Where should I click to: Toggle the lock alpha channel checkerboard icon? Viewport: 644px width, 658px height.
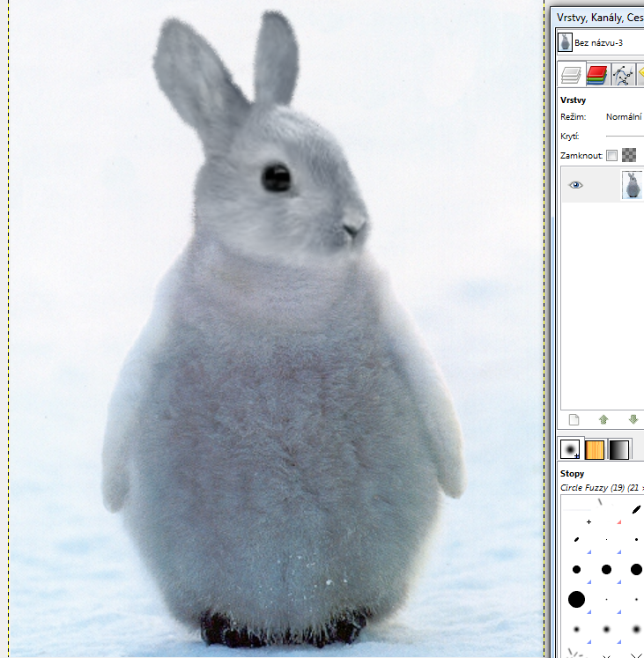(x=629, y=155)
